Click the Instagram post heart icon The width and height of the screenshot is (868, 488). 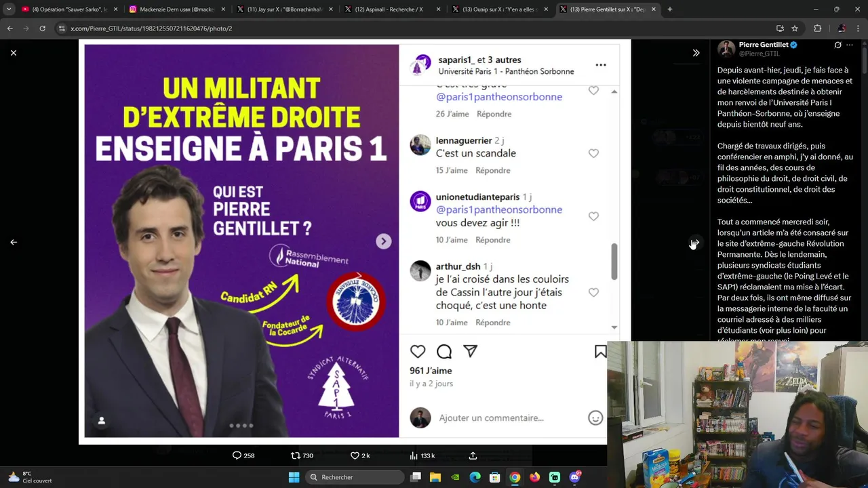coord(418,351)
